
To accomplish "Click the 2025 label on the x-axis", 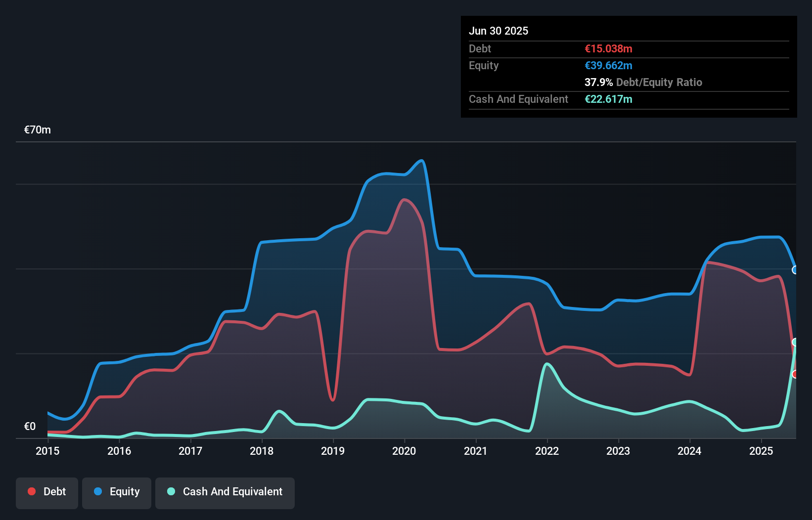I will click(761, 451).
